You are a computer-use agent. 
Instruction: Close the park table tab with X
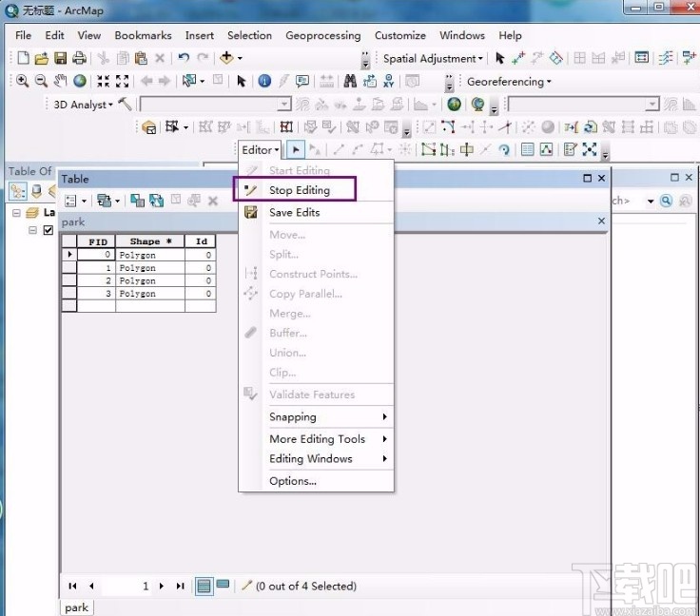601,221
